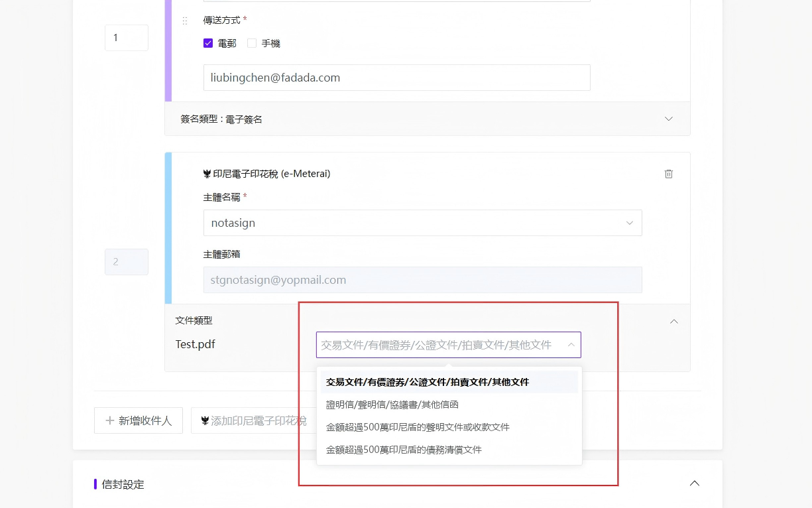Click the signing order number 1 box
This screenshot has height=508, width=812.
(x=126, y=38)
